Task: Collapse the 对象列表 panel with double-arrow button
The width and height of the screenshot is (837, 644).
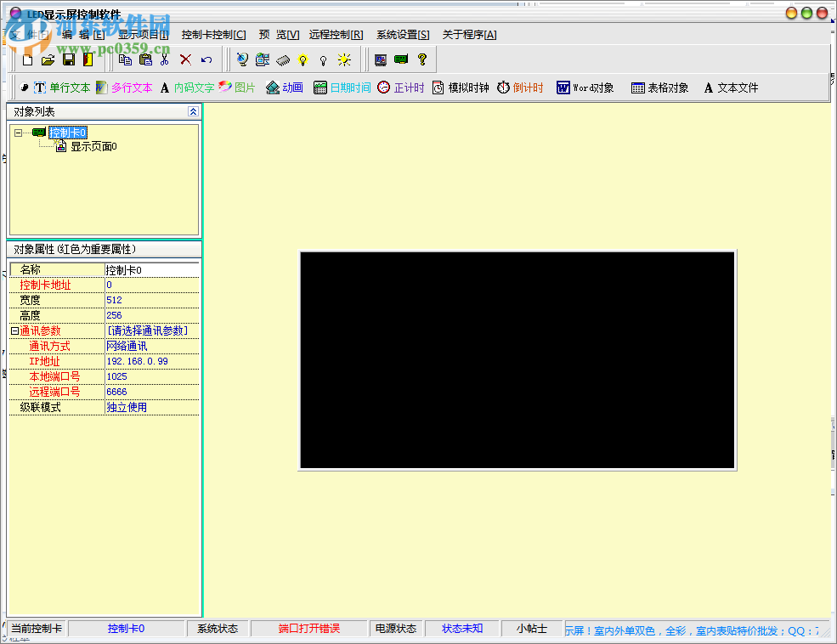Action: pos(194,111)
